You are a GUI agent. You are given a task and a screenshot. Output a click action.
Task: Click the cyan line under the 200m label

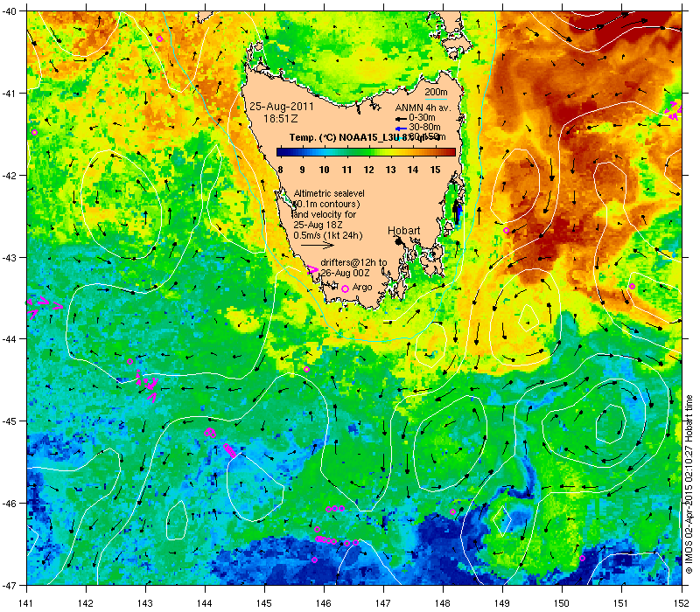(436, 99)
